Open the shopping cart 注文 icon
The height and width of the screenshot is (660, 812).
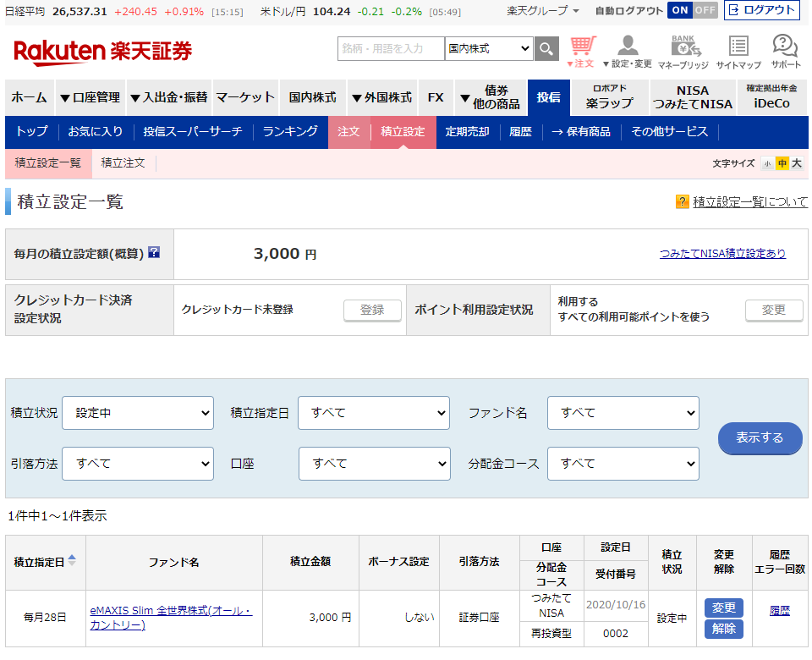pyautogui.click(x=582, y=52)
